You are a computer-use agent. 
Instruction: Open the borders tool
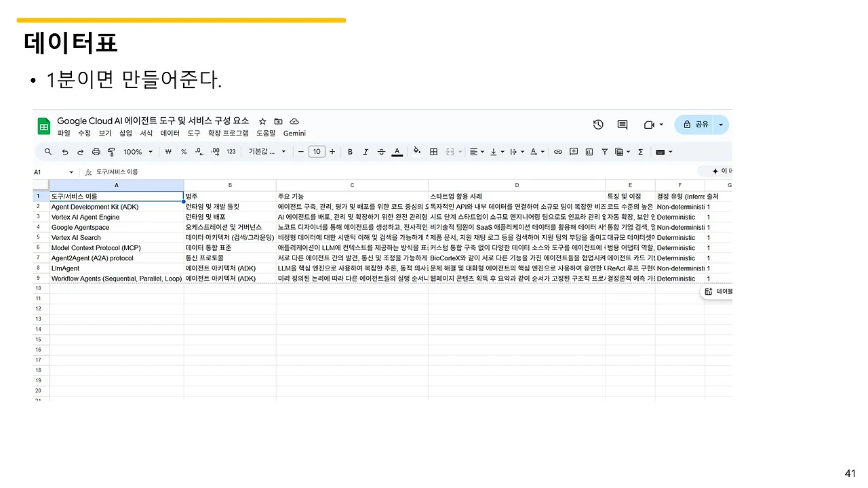tap(434, 152)
